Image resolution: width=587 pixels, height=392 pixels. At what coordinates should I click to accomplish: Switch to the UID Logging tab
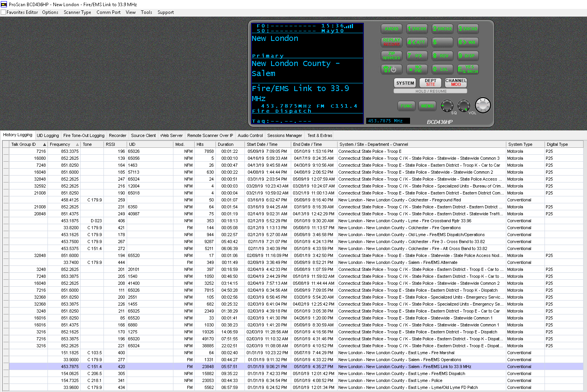[48, 135]
